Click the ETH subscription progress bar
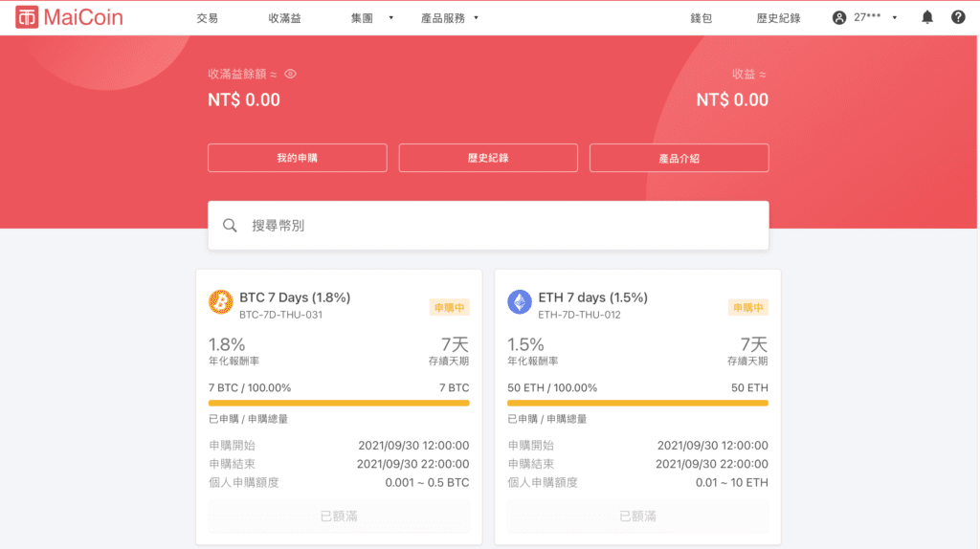The width and height of the screenshot is (980, 549). pyautogui.click(x=637, y=403)
